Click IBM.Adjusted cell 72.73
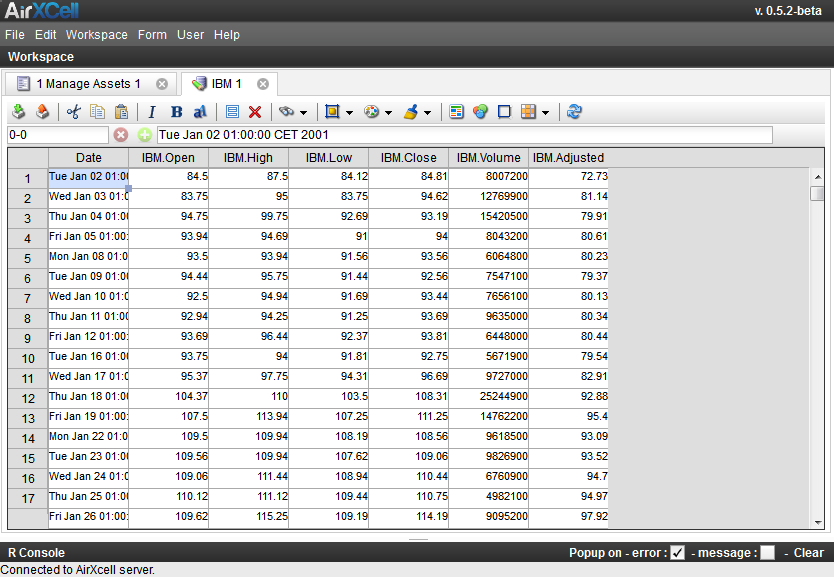This screenshot has width=834, height=577. (x=569, y=177)
